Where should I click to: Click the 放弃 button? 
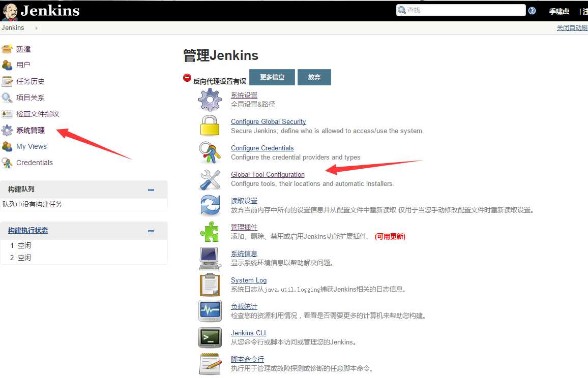tap(314, 77)
